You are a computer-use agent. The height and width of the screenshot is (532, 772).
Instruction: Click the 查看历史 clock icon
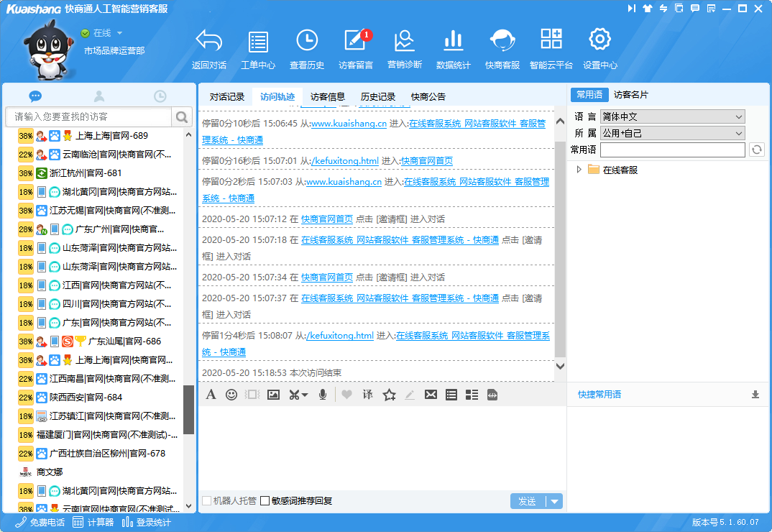point(307,49)
